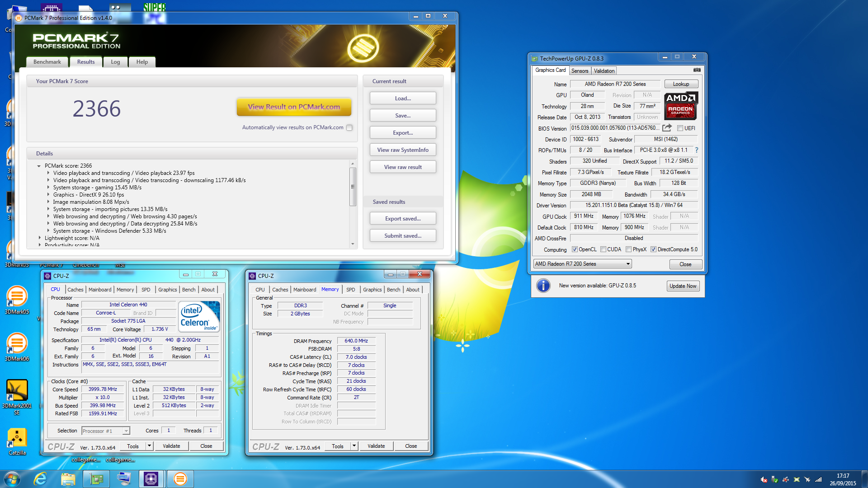Screen dimensions: 868x488
Task: Click the monitor-and-keyboard taskbar icon
Action: coord(124,479)
